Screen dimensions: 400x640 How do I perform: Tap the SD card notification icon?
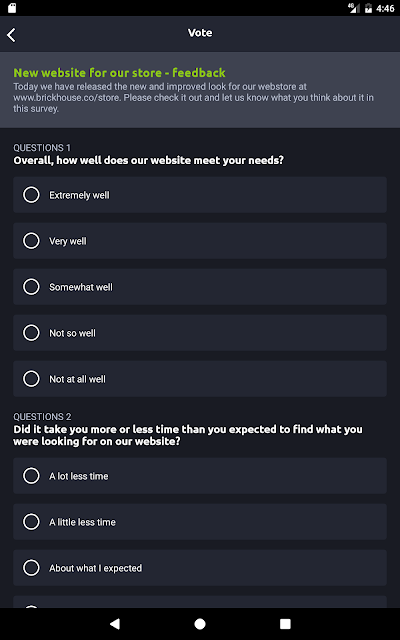click(x=12, y=8)
